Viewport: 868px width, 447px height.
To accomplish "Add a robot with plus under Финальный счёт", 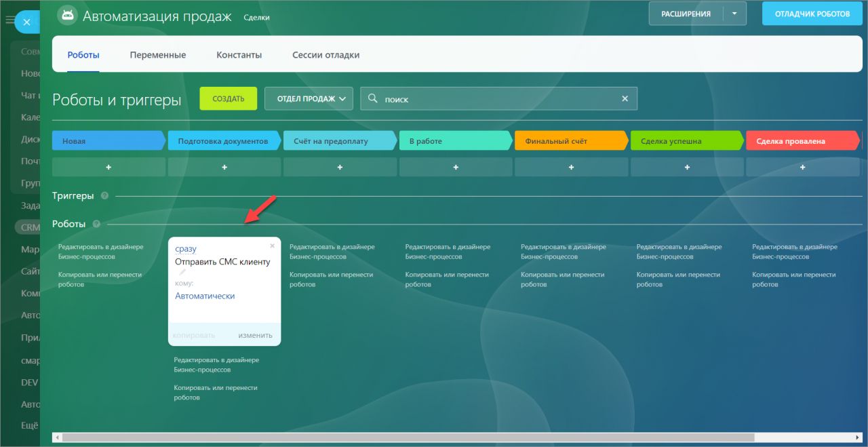I will tap(571, 167).
